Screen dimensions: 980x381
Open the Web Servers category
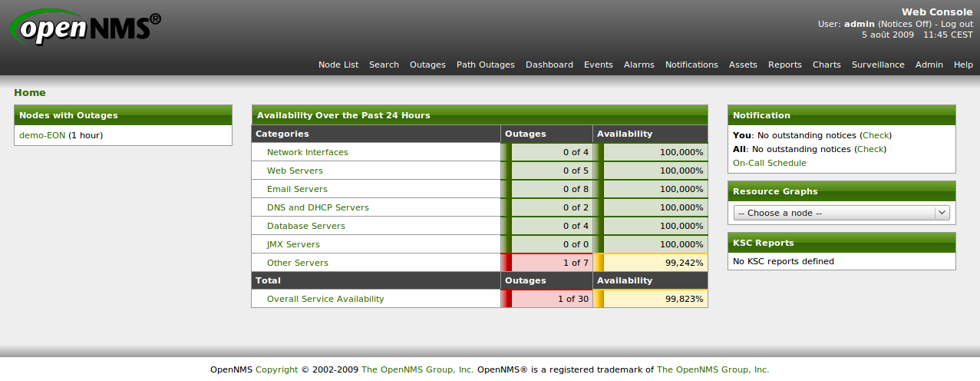pos(295,171)
